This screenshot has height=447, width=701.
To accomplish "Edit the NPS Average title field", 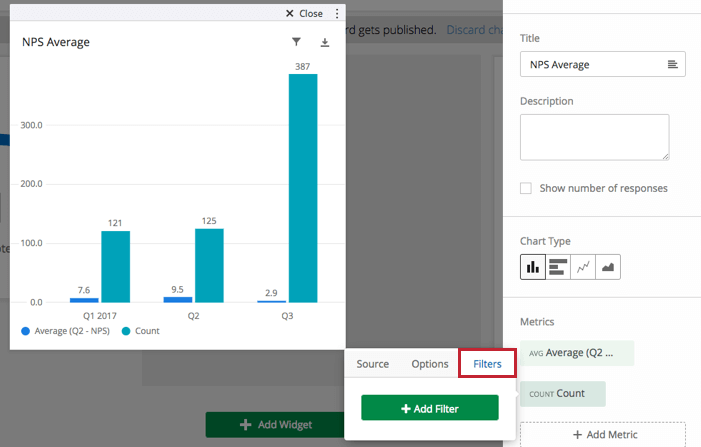I will pyautogui.click(x=602, y=64).
